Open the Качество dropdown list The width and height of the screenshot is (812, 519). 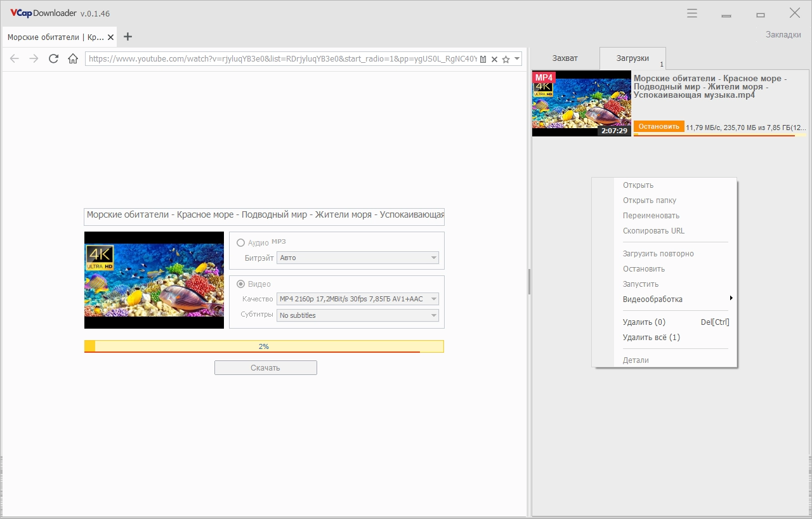[358, 299]
